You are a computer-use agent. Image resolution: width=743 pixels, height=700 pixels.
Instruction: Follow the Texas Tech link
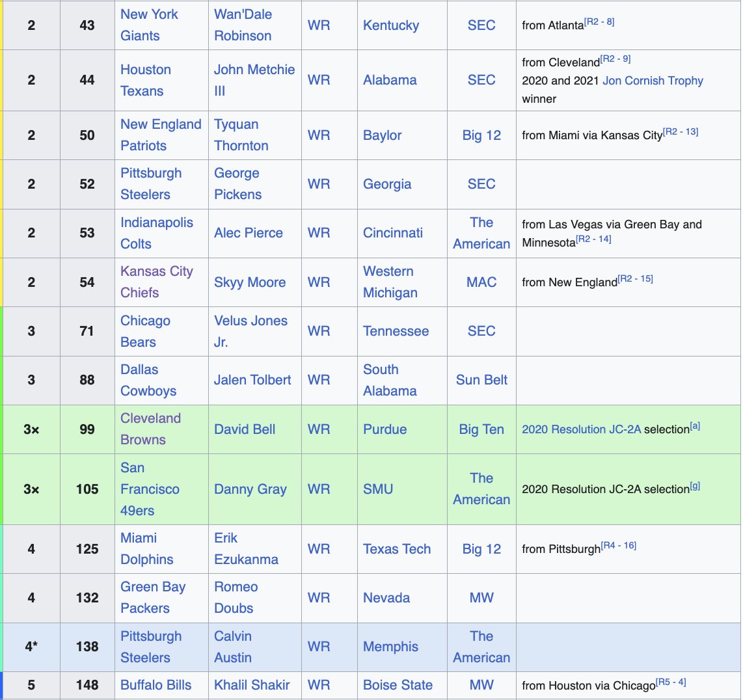tap(397, 549)
